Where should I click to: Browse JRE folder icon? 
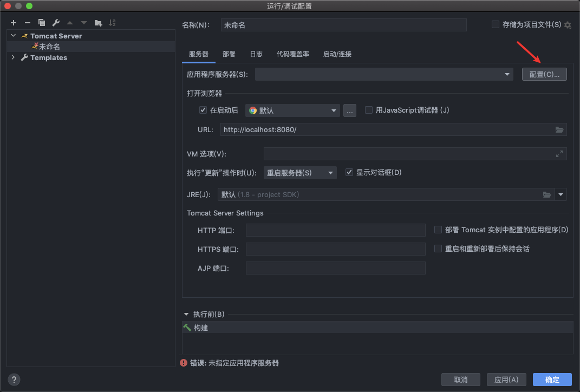547,194
